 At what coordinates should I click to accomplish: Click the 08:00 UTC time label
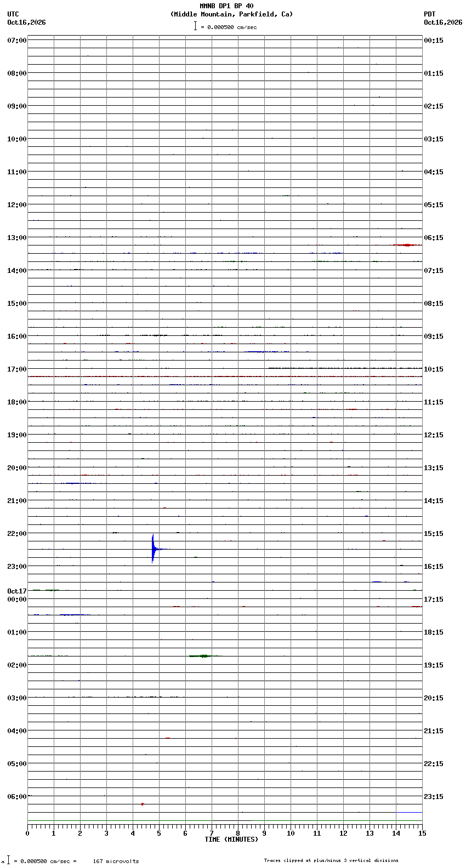click(17, 73)
